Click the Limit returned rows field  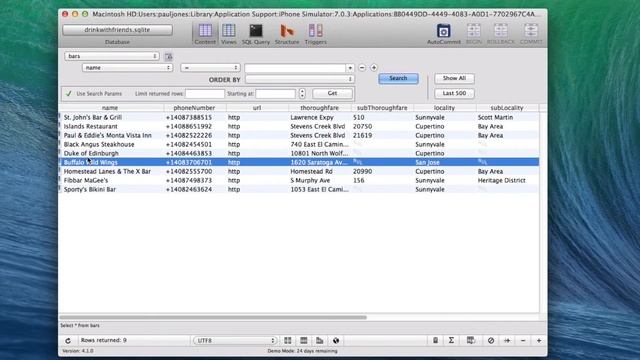click(x=205, y=93)
